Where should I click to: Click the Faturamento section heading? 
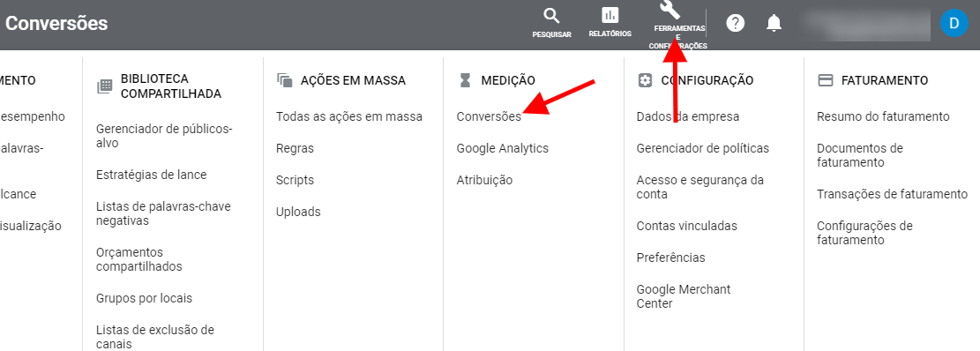pos(885,80)
